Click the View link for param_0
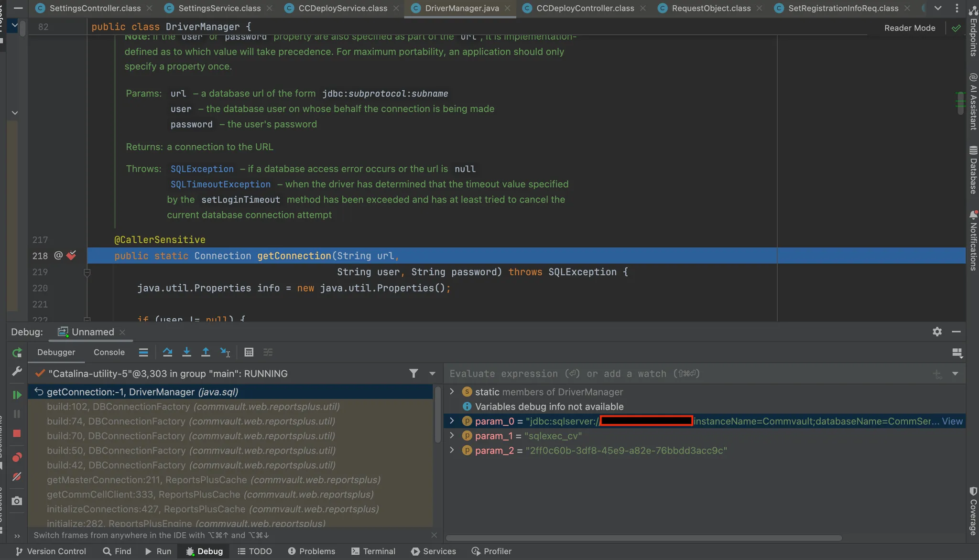Viewport: 979px width, 560px height. 952,421
